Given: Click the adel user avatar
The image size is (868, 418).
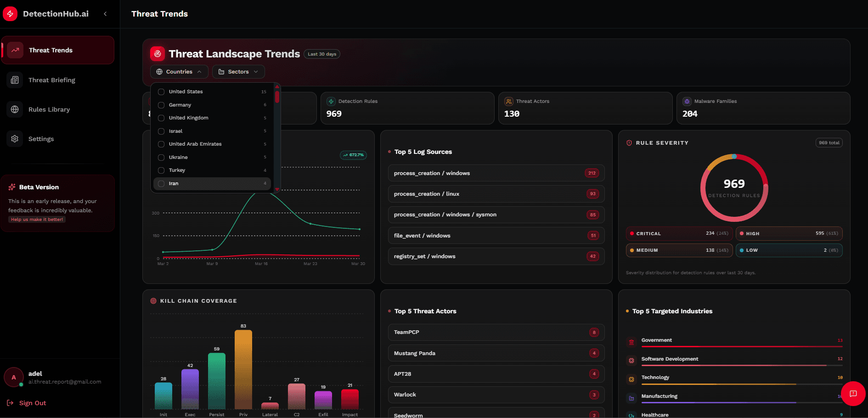Looking at the screenshot, I should 14,377.
